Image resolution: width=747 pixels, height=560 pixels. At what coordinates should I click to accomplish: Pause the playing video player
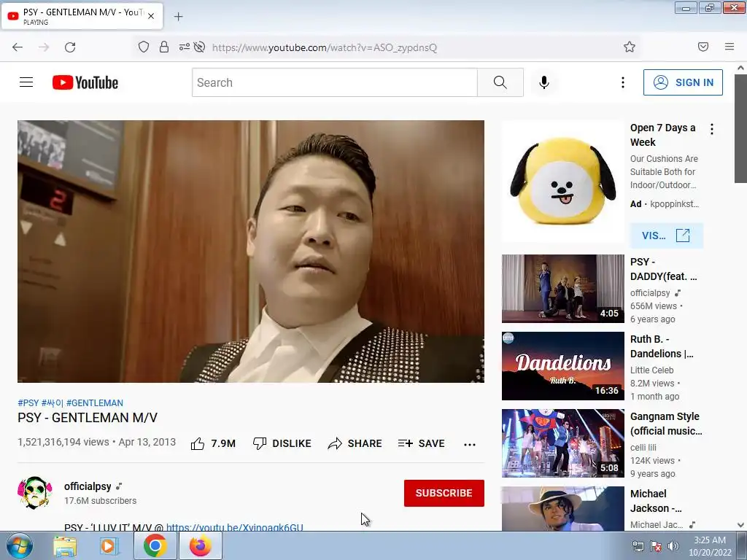[251, 252]
